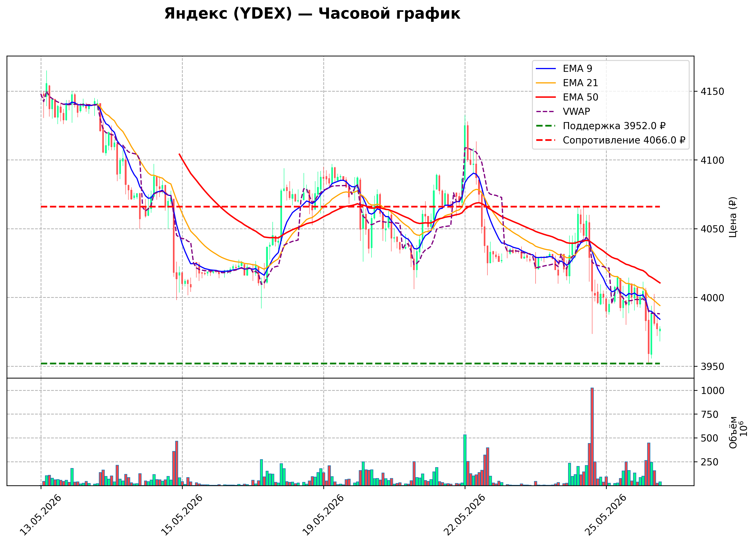This screenshot has height=544, width=756.
Task: Click the tall green volume bar at 22.05.2026
Action: (x=465, y=460)
